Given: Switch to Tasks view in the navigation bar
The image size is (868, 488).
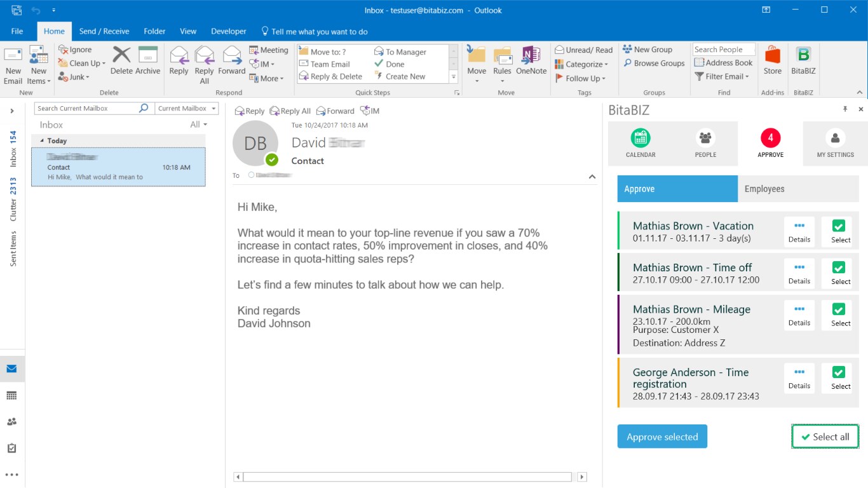Looking at the screenshot, I should [11, 449].
